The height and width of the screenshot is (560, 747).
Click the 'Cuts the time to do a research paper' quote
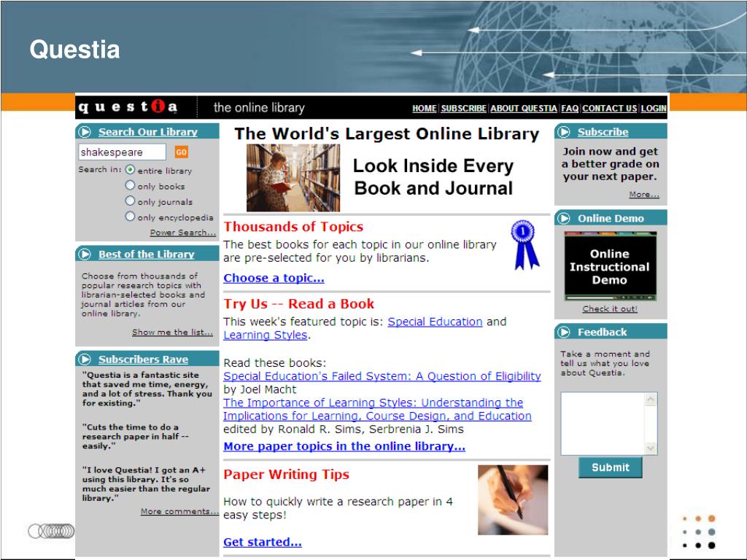135,436
